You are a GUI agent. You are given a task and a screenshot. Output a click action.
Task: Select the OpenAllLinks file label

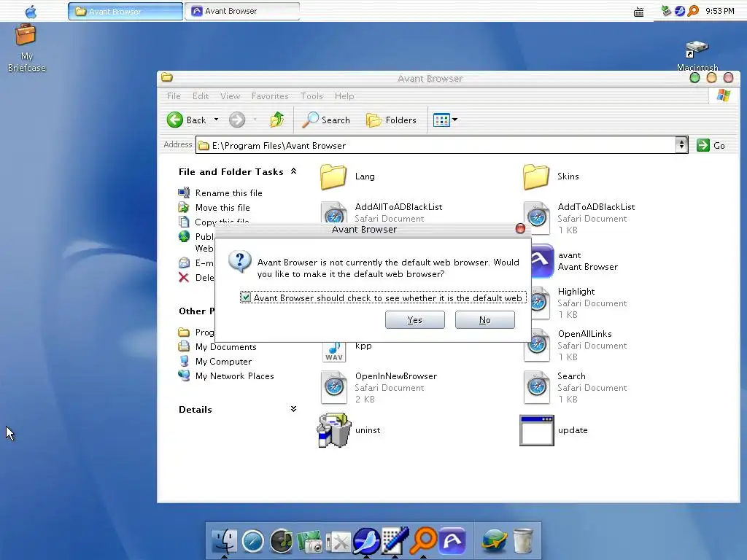[584, 334]
